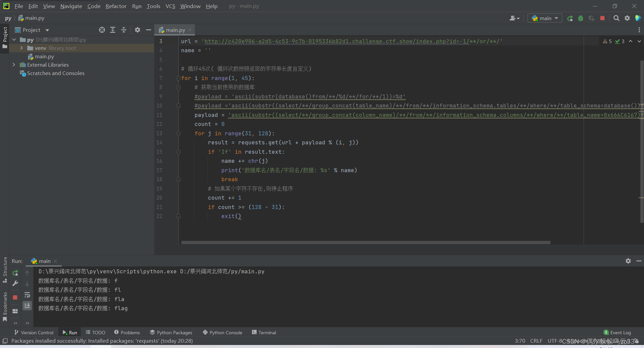Collapse all nodes in the Project panel

click(123, 30)
